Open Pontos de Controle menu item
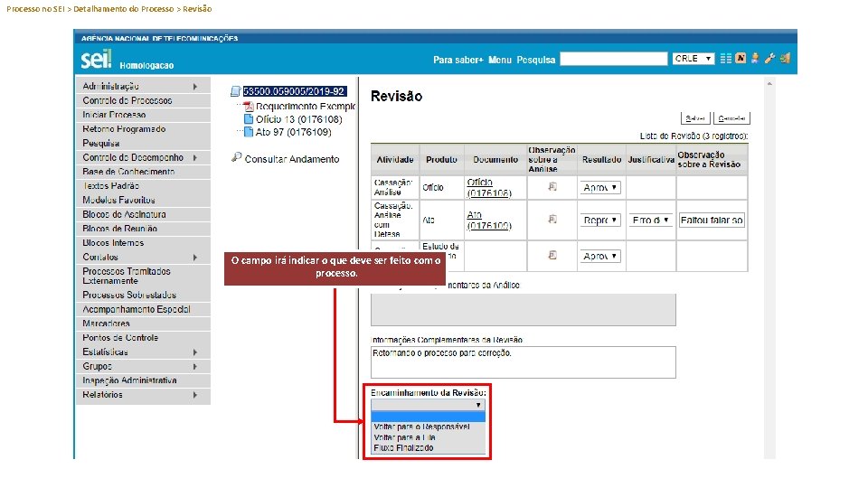This screenshot has height=488, width=868. pos(143,337)
